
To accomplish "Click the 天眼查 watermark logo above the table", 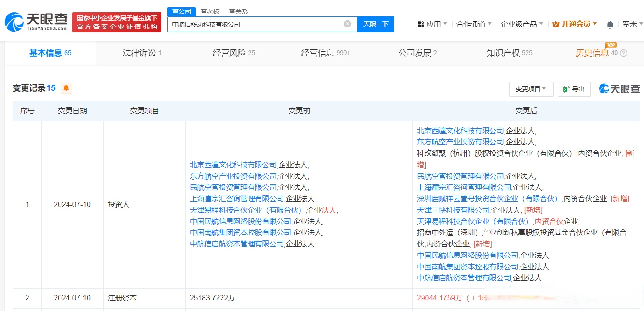I will pos(619,89).
